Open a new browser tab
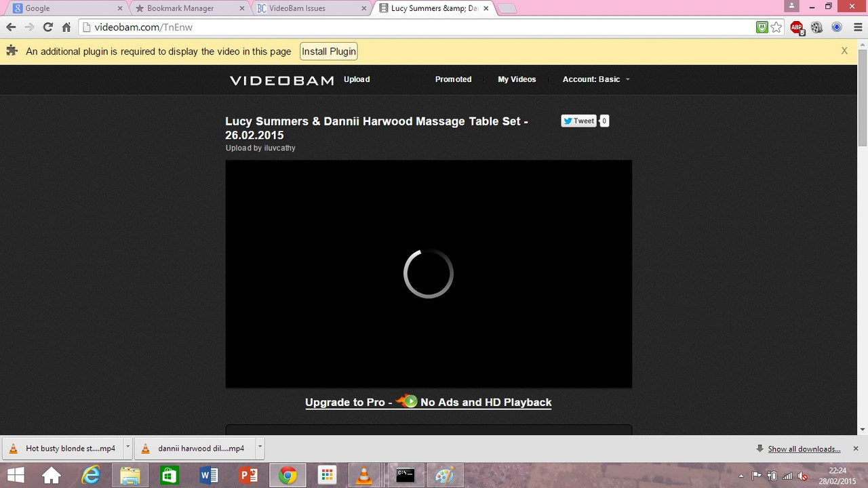 tap(507, 9)
